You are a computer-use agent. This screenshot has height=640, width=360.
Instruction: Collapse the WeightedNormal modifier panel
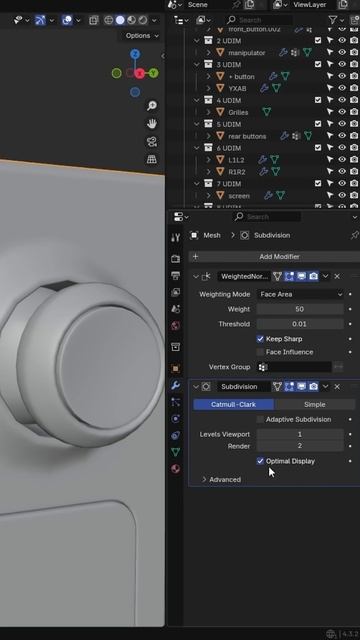pyautogui.click(x=196, y=276)
